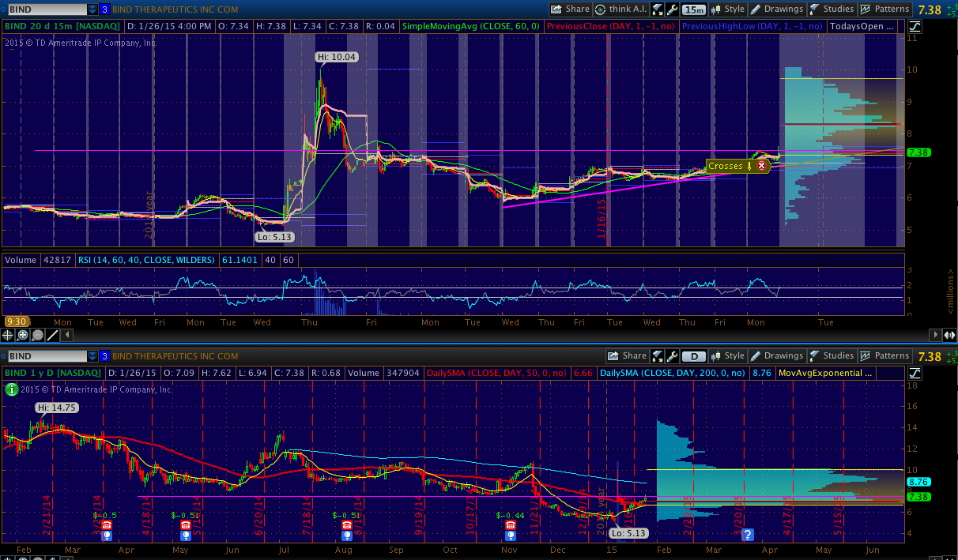
Task: Click the blue question mark event icon
Action: click(747, 535)
